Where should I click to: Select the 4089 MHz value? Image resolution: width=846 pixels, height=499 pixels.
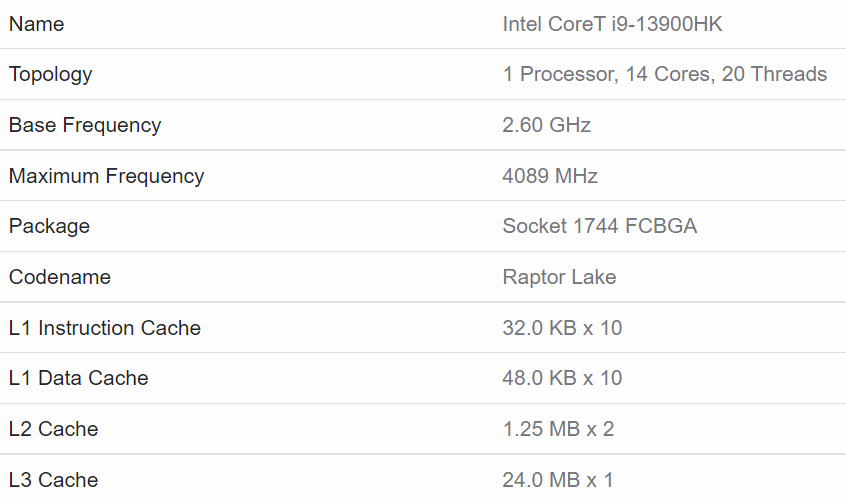(550, 176)
